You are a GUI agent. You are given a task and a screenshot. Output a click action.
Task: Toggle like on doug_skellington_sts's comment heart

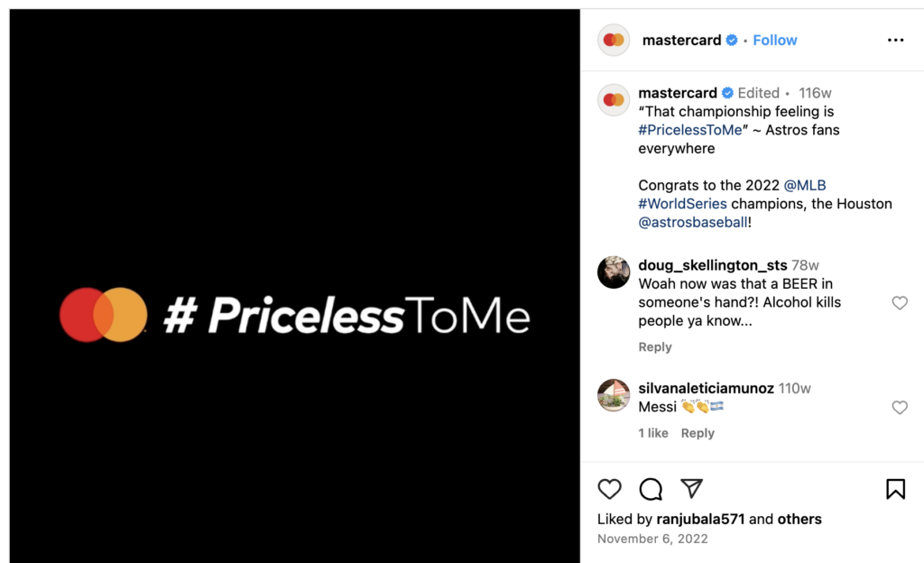click(x=900, y=303)
